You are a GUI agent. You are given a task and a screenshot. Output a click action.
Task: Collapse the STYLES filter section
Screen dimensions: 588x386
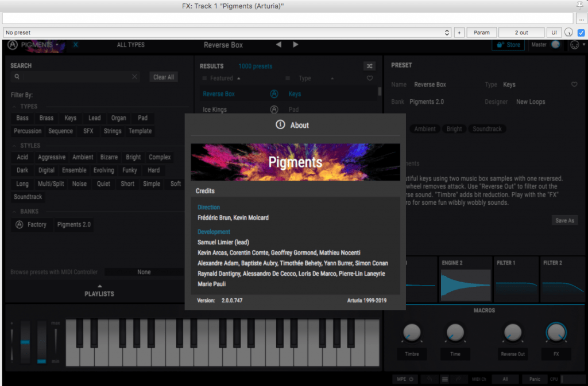(x=14, y=146)
